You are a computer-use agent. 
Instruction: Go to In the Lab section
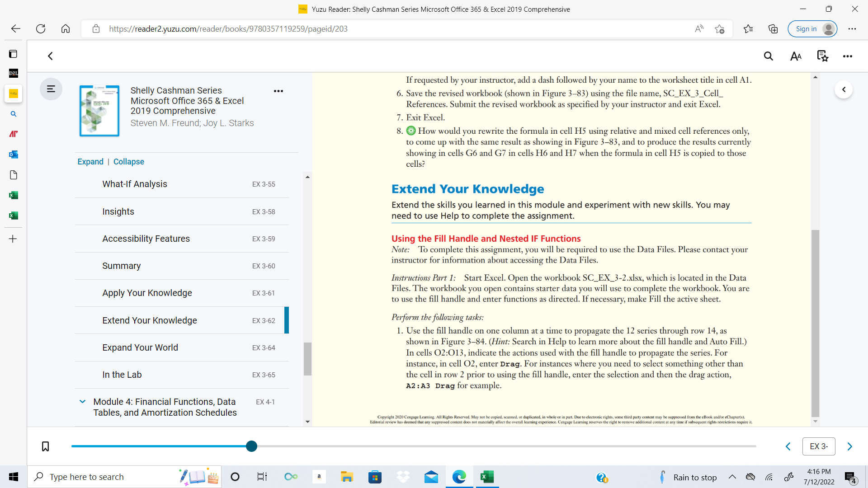point(182,375)
